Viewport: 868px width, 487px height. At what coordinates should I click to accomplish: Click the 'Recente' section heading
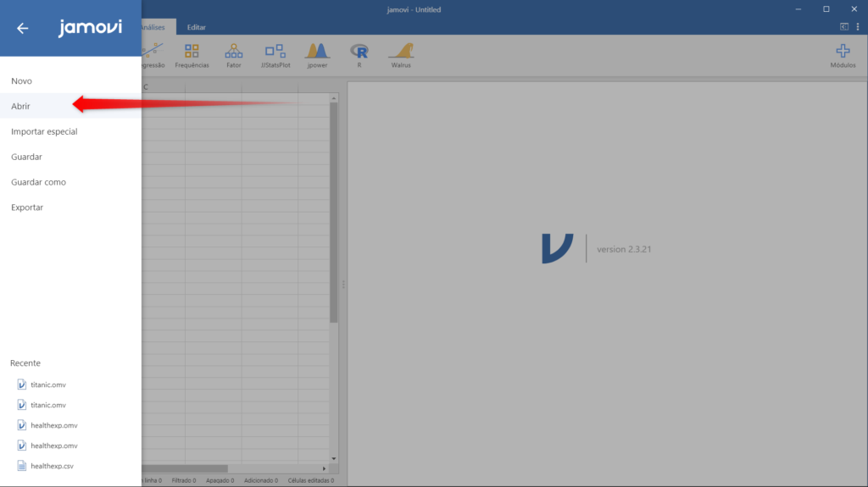25,363
